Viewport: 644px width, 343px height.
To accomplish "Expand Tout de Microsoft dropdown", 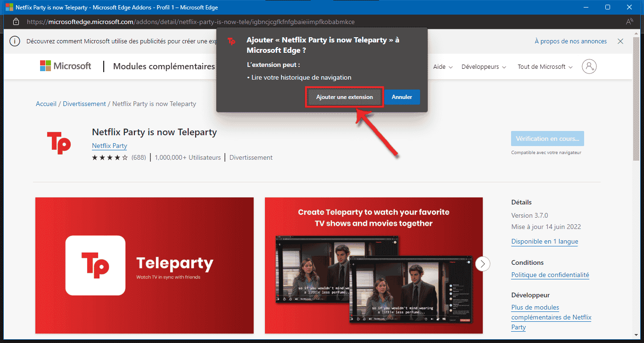I will click(545, 67).
